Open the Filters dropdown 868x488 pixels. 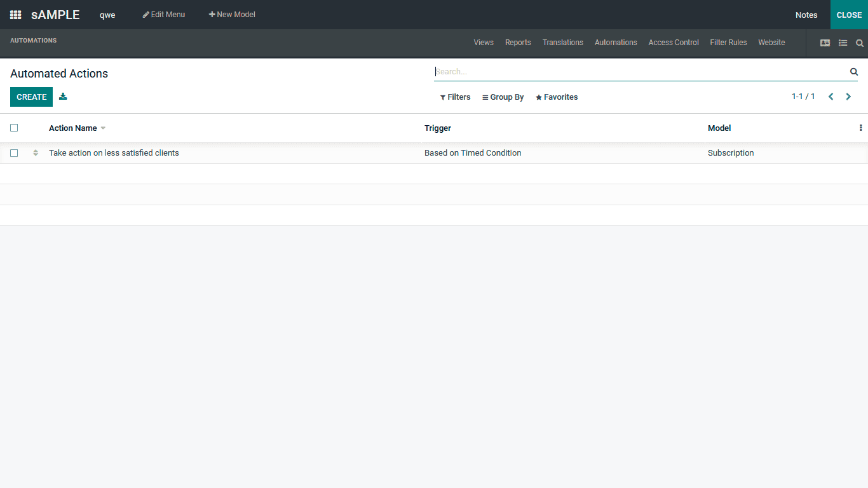[x=455, y=97]
